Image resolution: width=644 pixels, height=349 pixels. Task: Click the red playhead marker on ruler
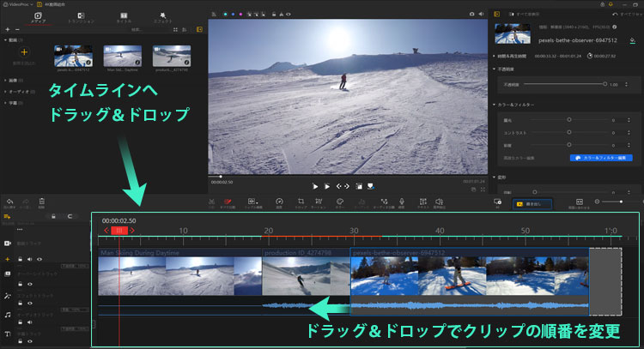tap(119, 231)
